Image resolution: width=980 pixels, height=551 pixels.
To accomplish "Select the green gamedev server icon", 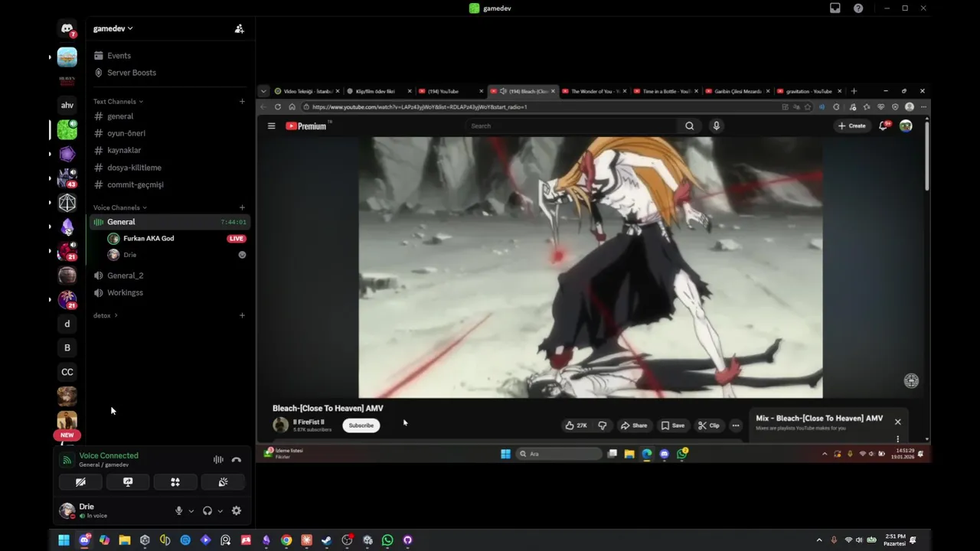I will [x=67, y=129].
